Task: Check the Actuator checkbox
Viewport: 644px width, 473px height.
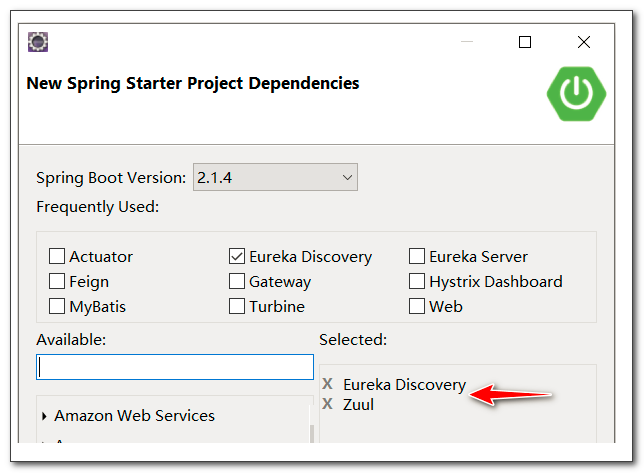Action: [x=57, y=256]
